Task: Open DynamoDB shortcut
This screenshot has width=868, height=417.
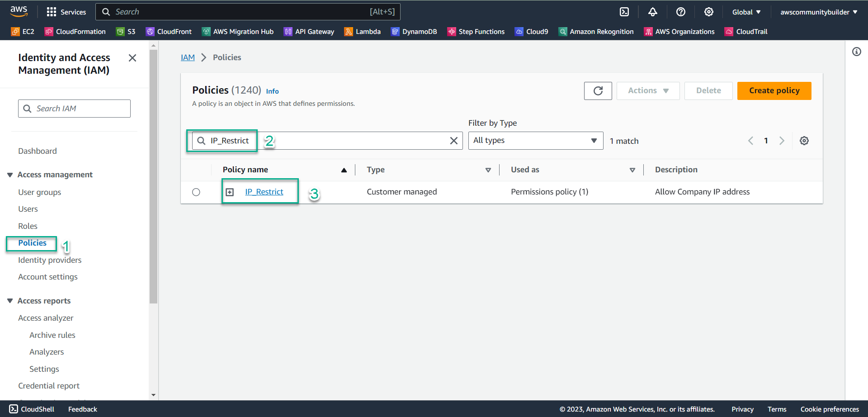Action: pos(414,32)
